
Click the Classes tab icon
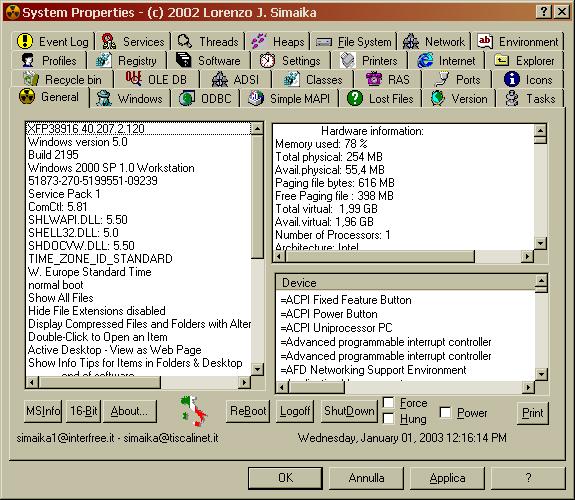click(292, 79)
